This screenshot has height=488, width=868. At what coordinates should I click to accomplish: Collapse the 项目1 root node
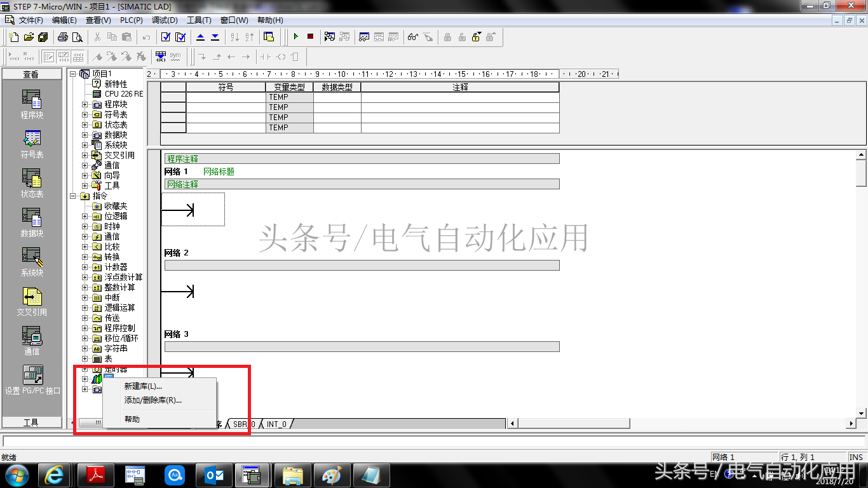coord(73,74)
